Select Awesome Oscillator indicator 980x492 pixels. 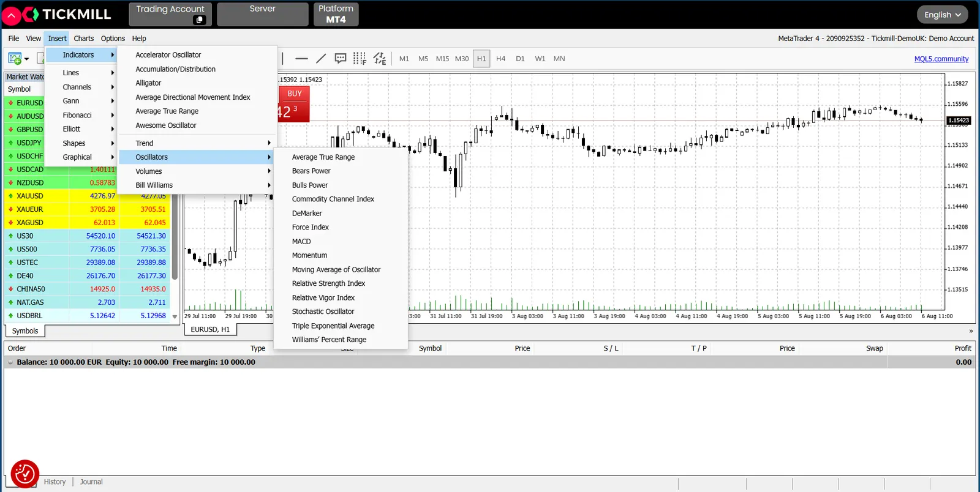(x=197, y=125)
